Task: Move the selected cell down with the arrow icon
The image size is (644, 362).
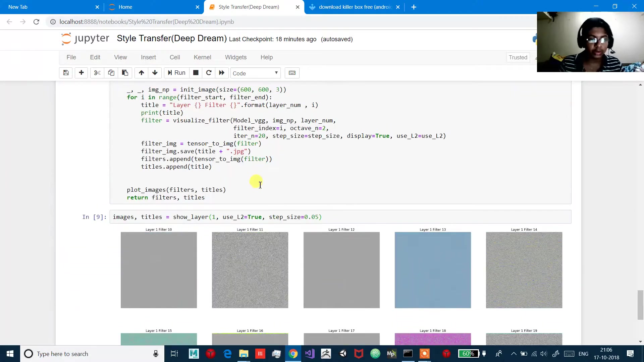Action: click(155, 73)
